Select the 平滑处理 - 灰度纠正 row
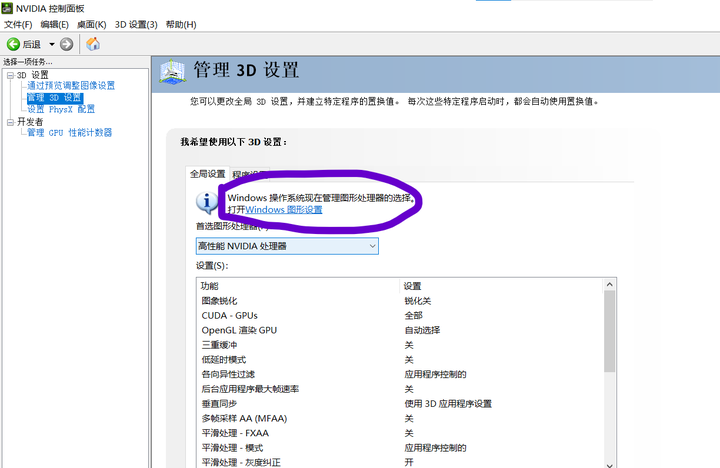 click(x=399, y=462)
